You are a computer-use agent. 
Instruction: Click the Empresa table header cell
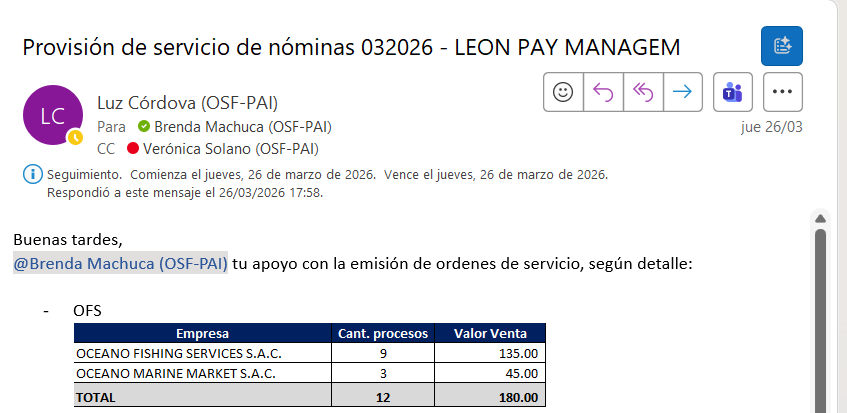tap(202, 333)
